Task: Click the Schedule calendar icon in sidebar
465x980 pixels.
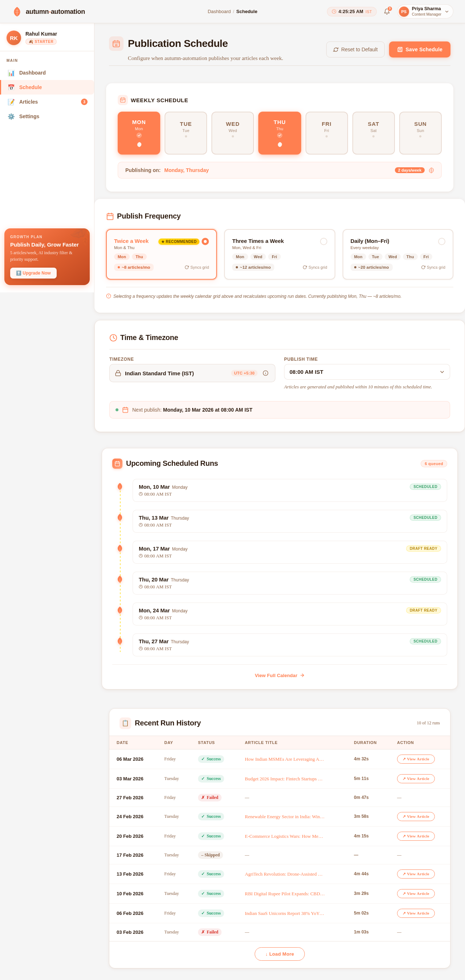Action: [x=11, y=87]
